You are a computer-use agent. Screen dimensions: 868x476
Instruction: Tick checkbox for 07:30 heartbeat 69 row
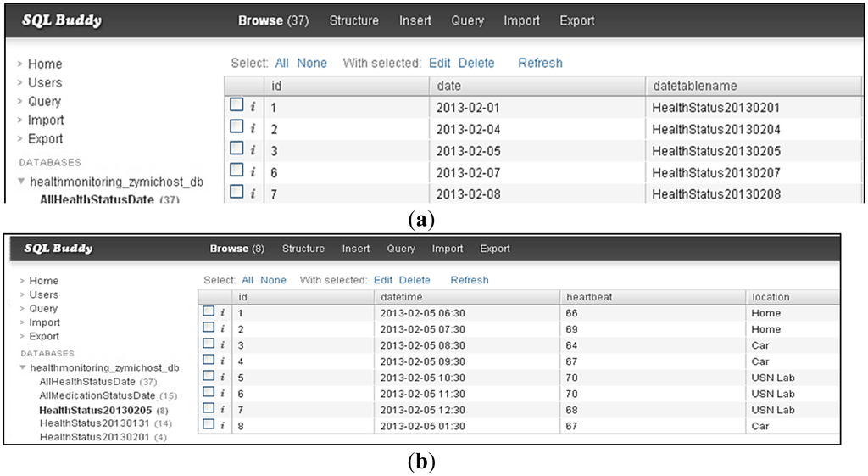[209, 327]
